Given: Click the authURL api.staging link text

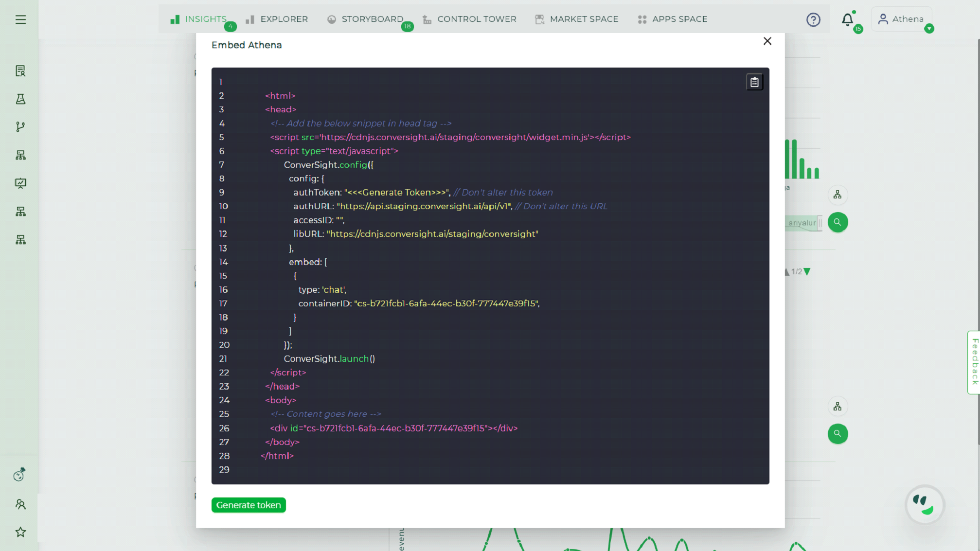Looking at the screenshot, I should (x=424, y=206).
